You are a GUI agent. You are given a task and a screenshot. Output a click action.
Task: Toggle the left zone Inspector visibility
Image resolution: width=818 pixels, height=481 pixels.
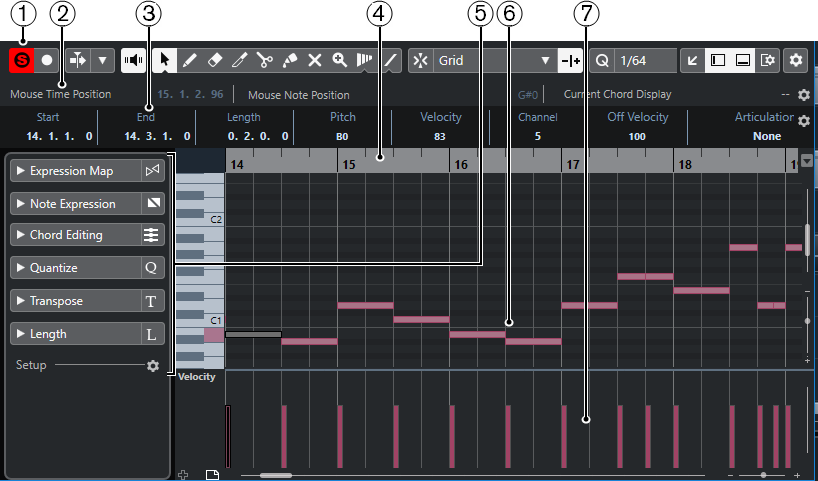[718, 61]
